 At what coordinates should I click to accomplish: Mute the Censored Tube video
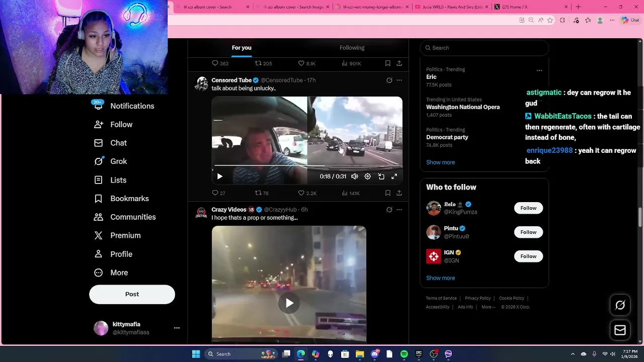tap(355, 176)
